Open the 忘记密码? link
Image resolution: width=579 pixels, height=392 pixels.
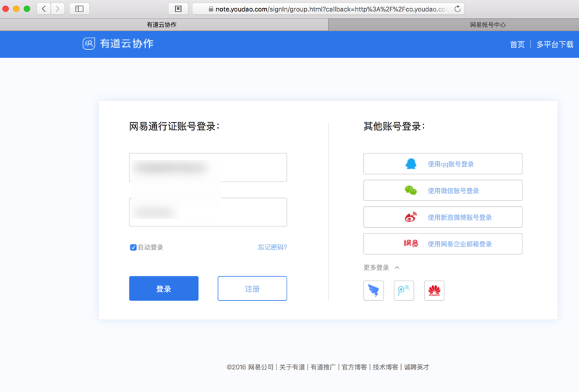273,247
